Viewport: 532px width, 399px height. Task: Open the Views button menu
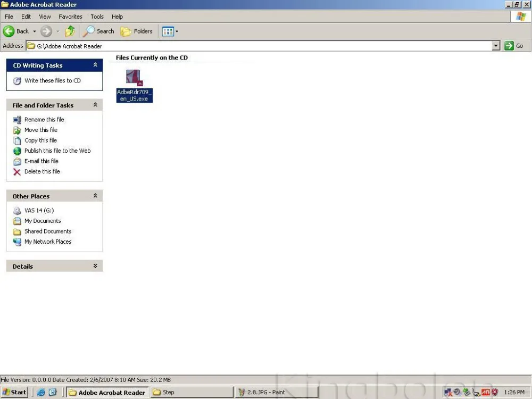(170, 31)
